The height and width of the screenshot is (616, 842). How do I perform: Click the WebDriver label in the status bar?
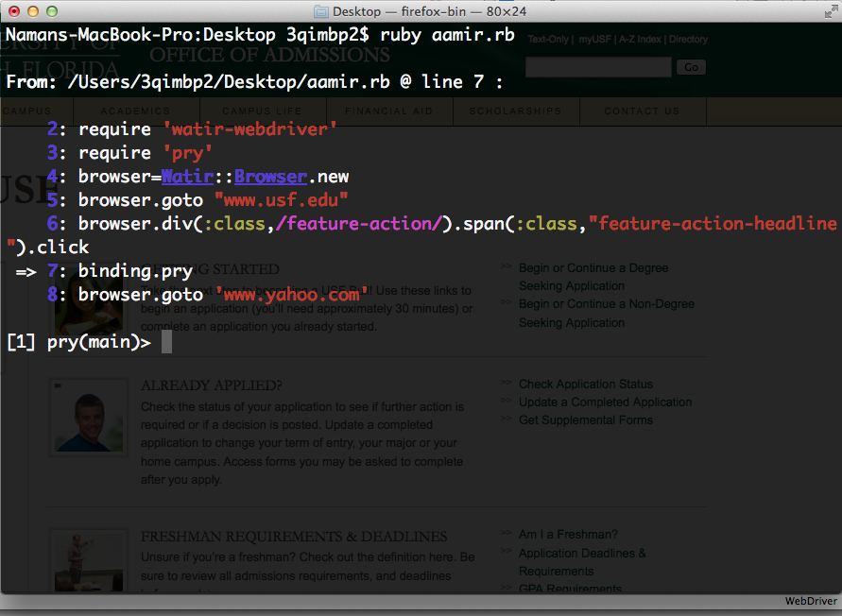tap(810, 601)
